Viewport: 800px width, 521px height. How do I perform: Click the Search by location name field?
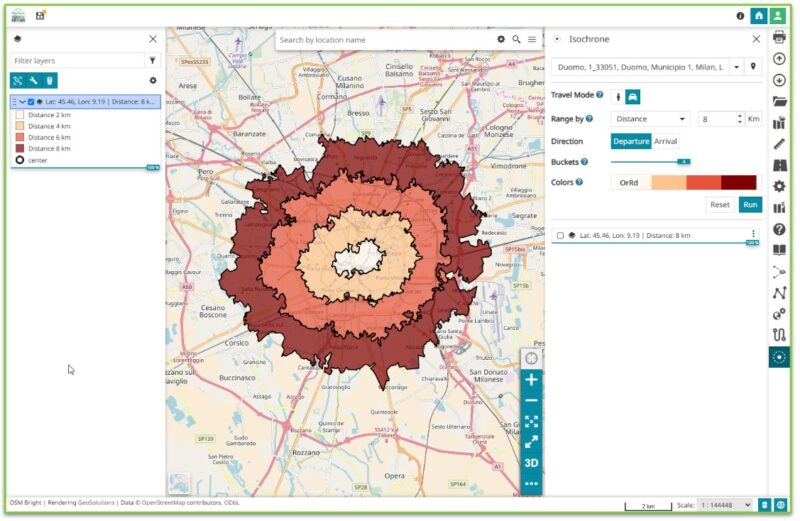(384, 40)
